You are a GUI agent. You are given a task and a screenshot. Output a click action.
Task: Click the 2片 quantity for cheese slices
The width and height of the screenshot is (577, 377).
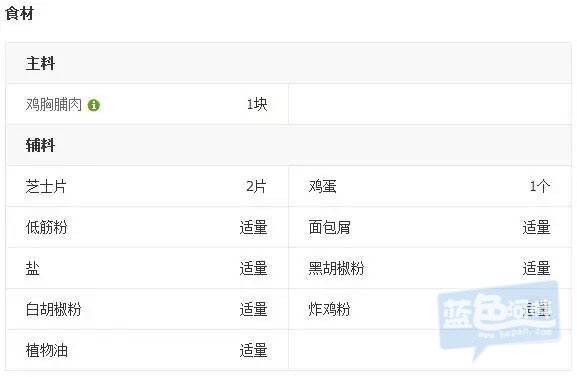coord(256,186)
